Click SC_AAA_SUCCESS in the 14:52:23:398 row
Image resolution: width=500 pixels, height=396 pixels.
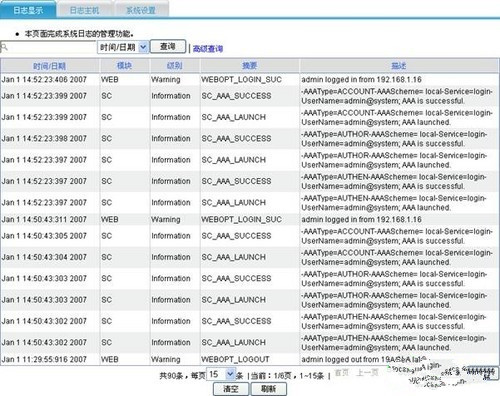236,139
